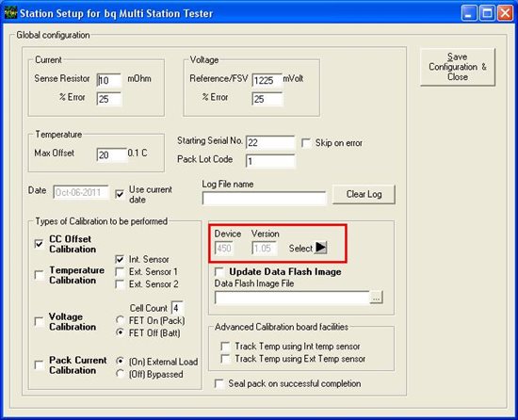Click Save Configuration & Close button
Image resolution: width=518 pixels, height=420 pixels.
click(458, 67)
